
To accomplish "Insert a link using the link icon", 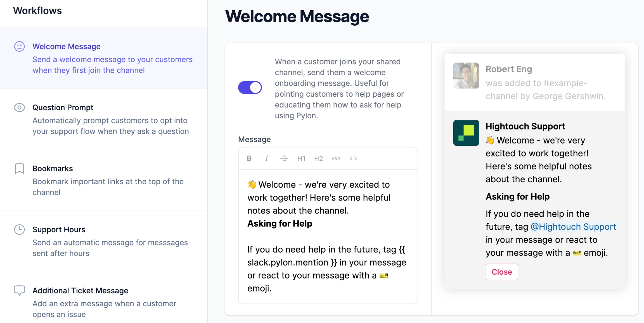I will click(x=336, y=159).
